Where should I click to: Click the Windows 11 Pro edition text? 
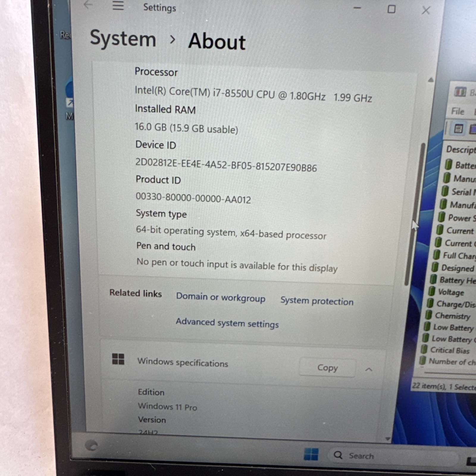coord(167,406)
